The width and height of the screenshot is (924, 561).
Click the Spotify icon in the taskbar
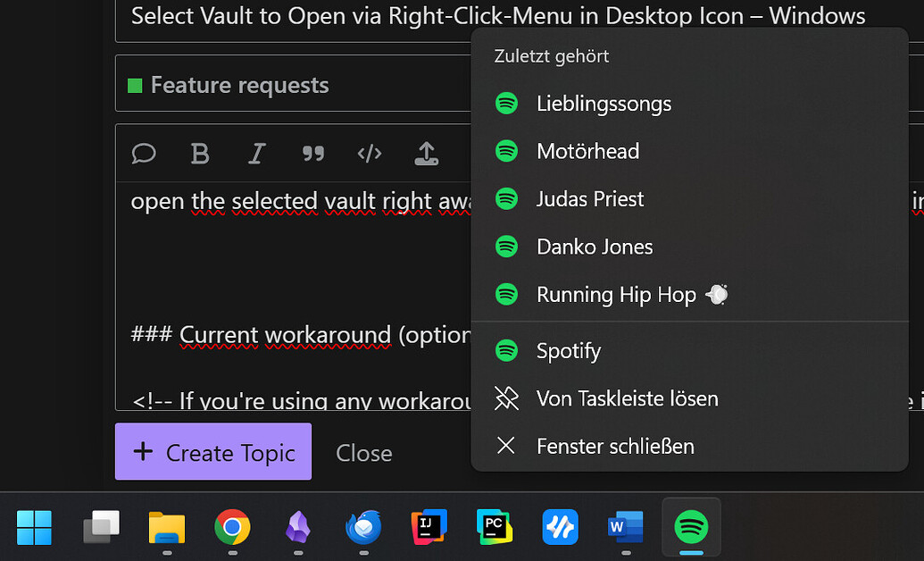pos(690,526)
